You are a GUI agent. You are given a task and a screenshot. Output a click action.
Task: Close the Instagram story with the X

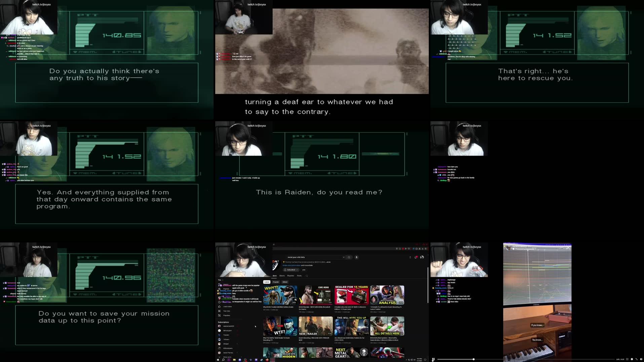[x=568, y=248]
